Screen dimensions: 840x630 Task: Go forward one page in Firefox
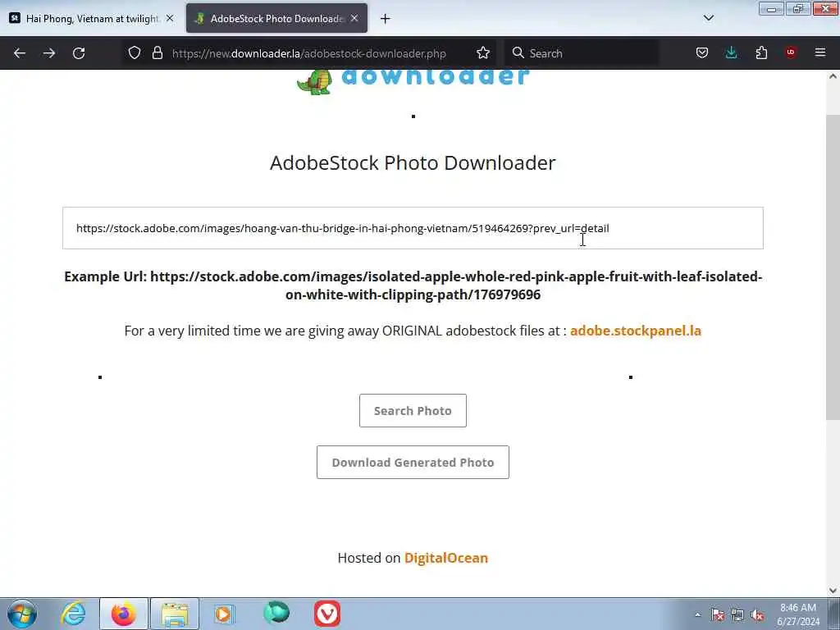coord(49,53)
